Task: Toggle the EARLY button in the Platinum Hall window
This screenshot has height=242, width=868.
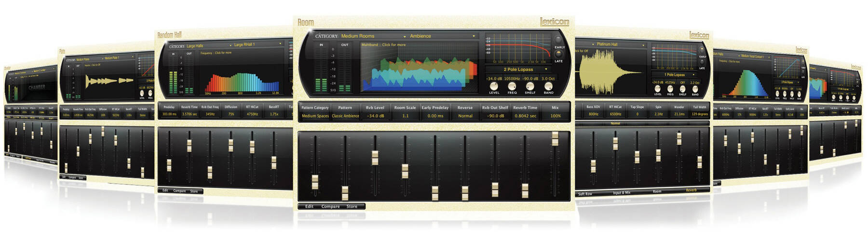Action: [x=702, y=50]
